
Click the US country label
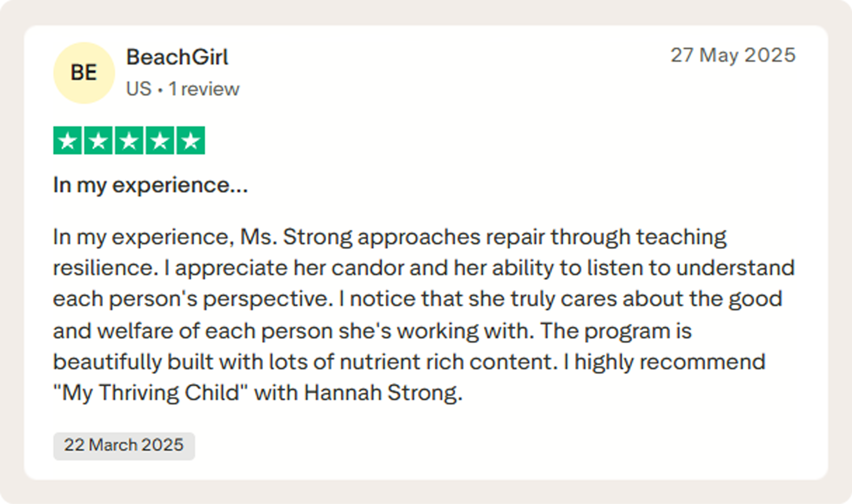(139, 89)
